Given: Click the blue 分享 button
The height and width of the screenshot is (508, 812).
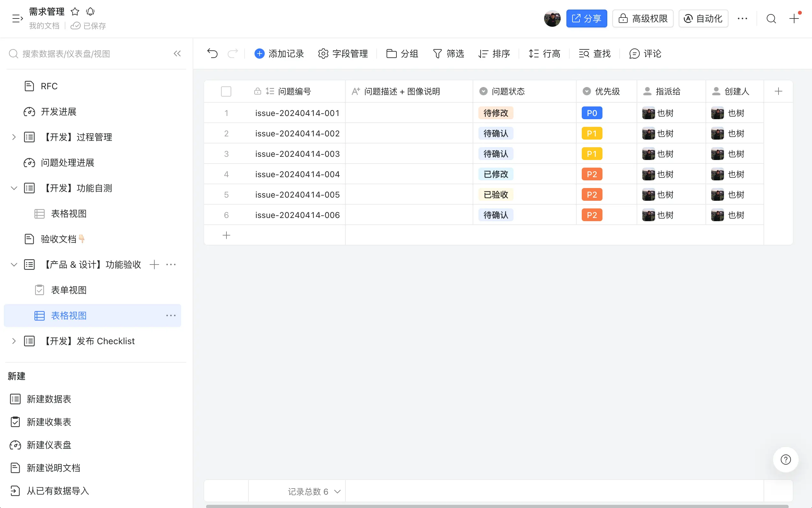Looking at the screenshot, I should (587, 19).
